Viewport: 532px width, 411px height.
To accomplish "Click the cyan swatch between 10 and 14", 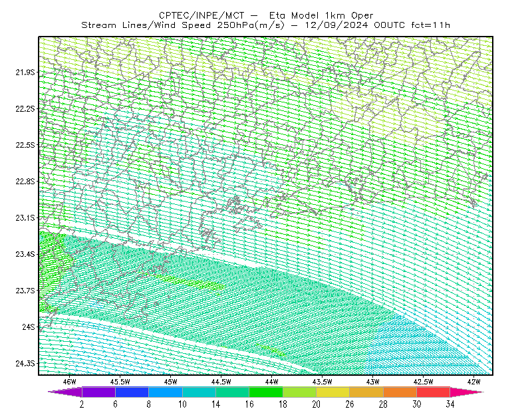I will tap(199, 392).
